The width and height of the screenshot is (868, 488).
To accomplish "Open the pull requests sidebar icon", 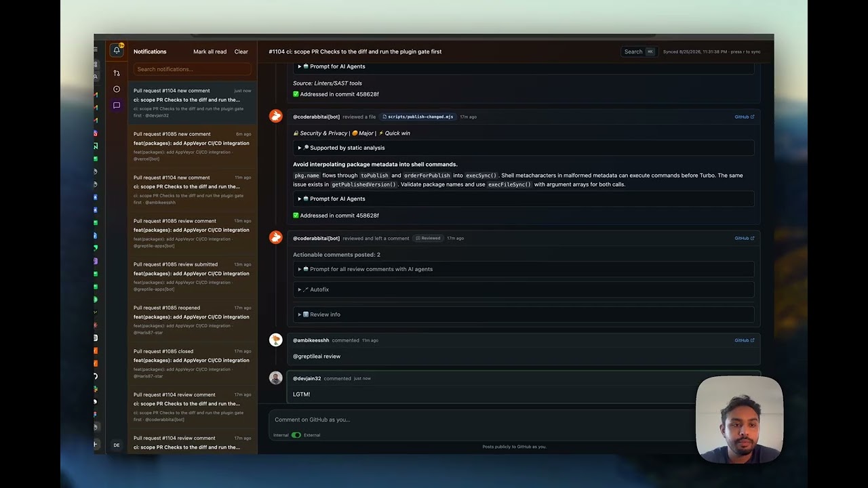I will 117,73.
